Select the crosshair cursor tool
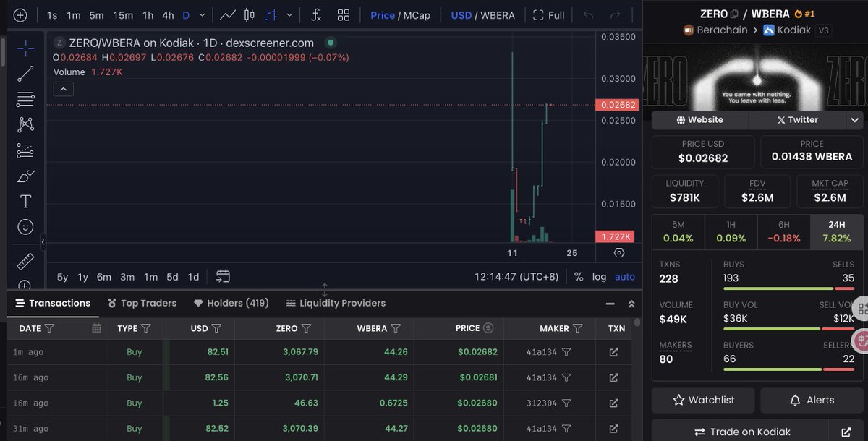 pyautogui.click(x=25, y=48)
